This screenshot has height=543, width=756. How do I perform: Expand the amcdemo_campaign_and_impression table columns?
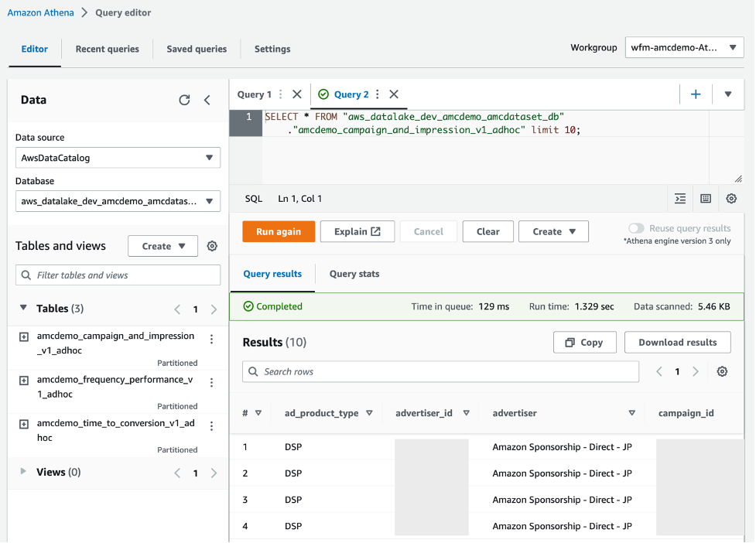coord(24,337)
